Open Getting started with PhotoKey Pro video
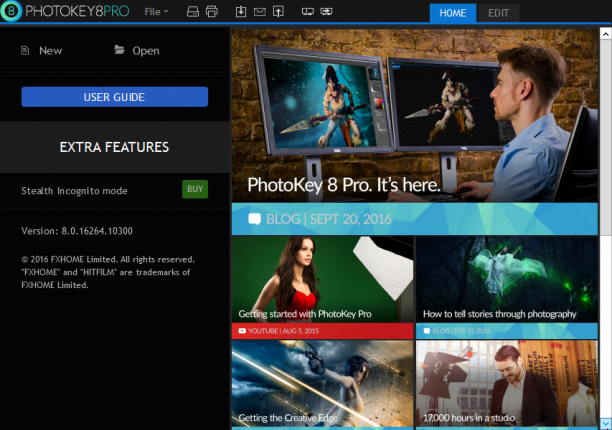The height and width of the screenshot is (430, 612). 322,279
